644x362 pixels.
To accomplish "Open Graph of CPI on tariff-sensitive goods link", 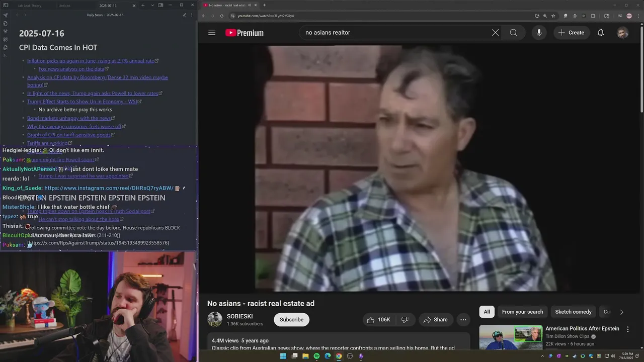I will 69,135.
